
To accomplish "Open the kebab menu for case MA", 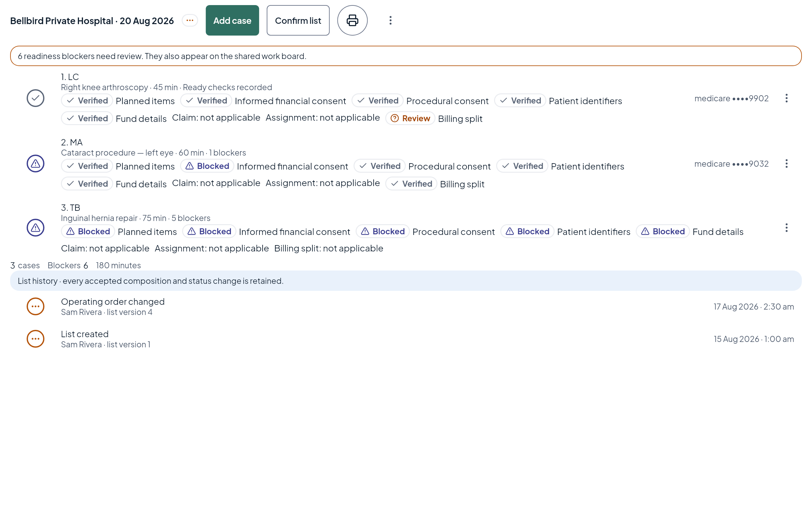I will 786,164.
